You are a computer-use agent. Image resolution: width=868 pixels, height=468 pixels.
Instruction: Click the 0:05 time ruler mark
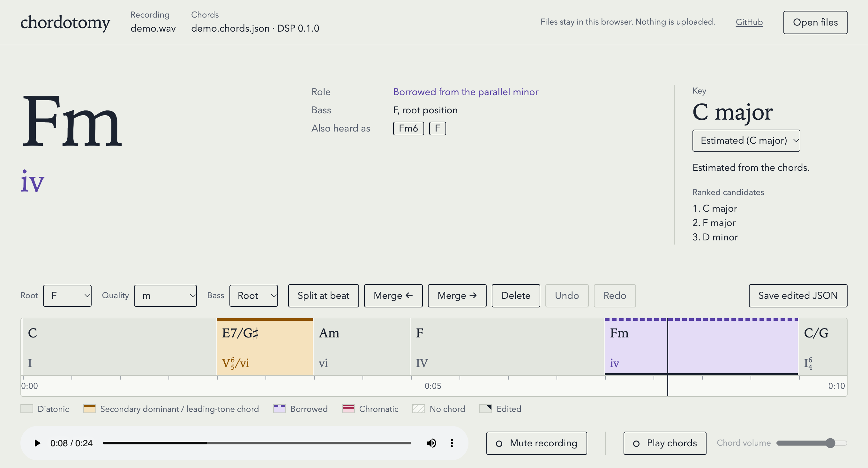[x=433, y=386]
